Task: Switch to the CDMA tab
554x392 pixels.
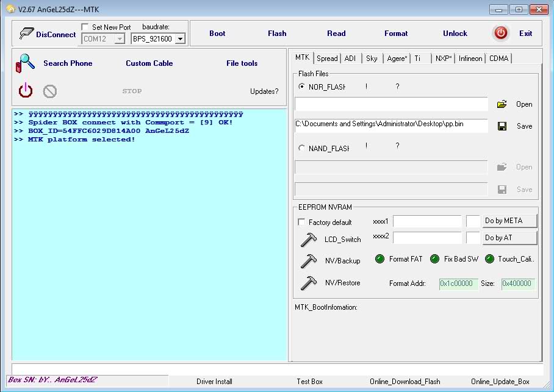Action: coord(498,58)
